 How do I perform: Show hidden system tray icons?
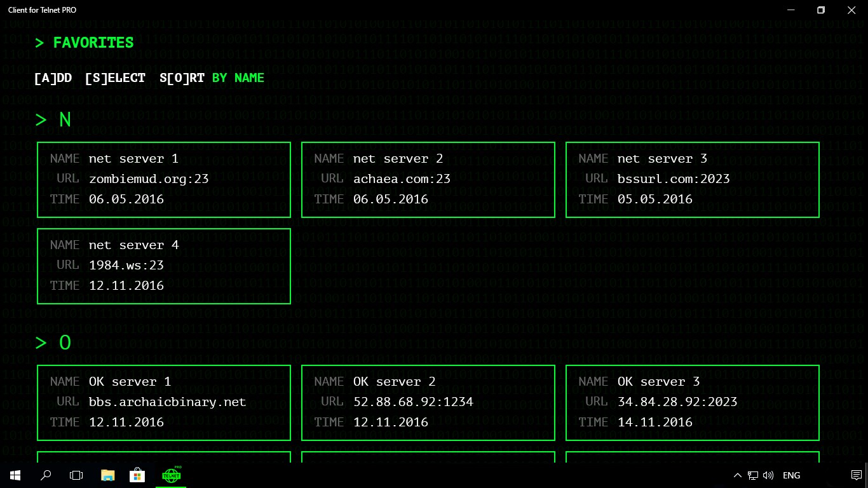(737, 475)
